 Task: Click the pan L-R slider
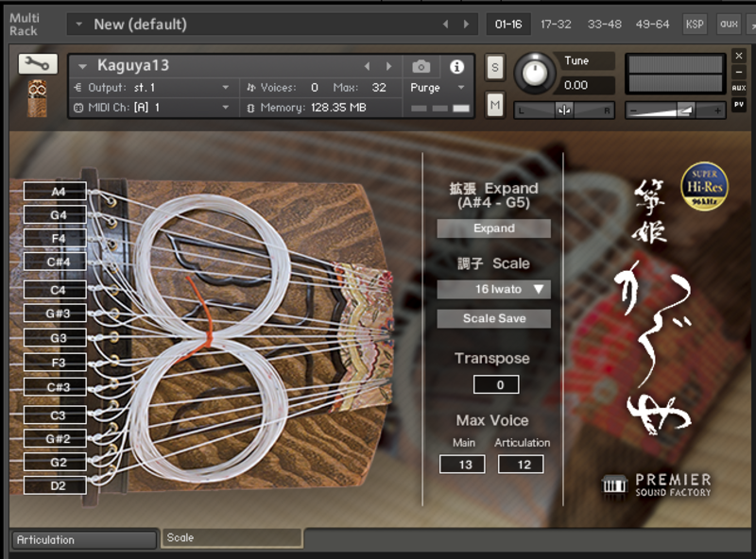tap(564, 110)
